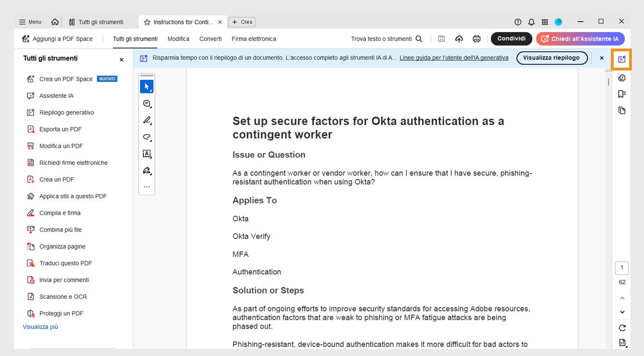Expand more tools with the ellipsis button

pos(147,187)
